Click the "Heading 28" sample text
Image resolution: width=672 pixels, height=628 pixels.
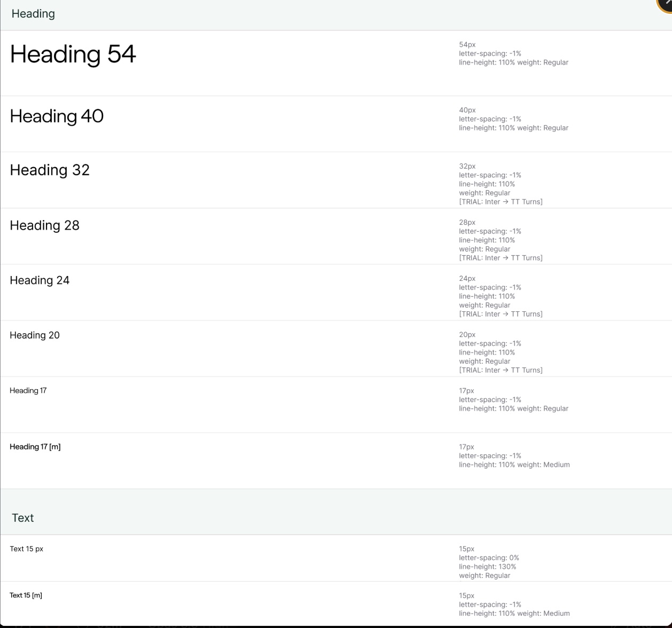45,225
